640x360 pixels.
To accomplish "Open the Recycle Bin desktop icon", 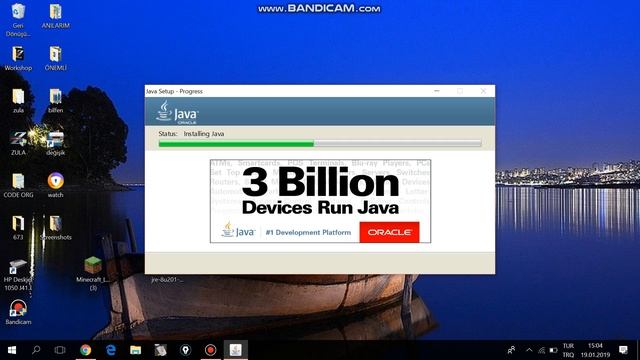I will pos(18,19).
